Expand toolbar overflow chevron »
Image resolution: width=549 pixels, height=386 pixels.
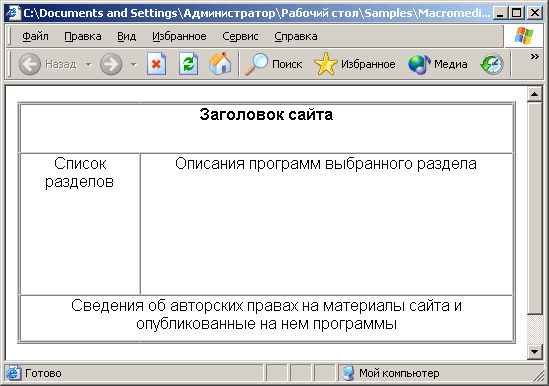tap(534, 56)
